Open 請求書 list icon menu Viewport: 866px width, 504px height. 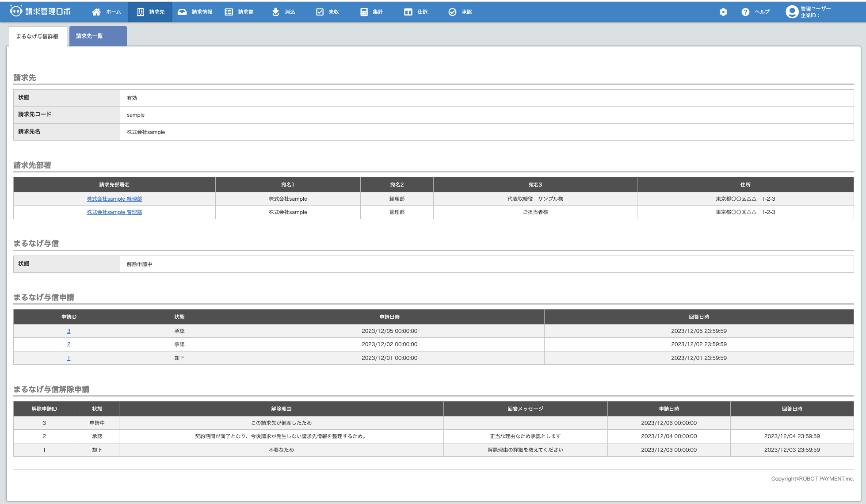pos(229,12)
